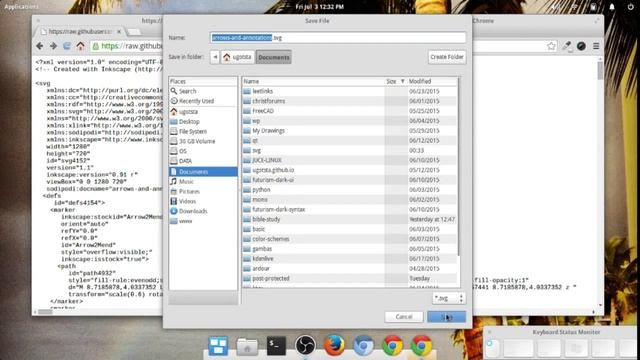Launch Firefox from the dock
Screen dimensions: 640x360
[x=334, y=346]
